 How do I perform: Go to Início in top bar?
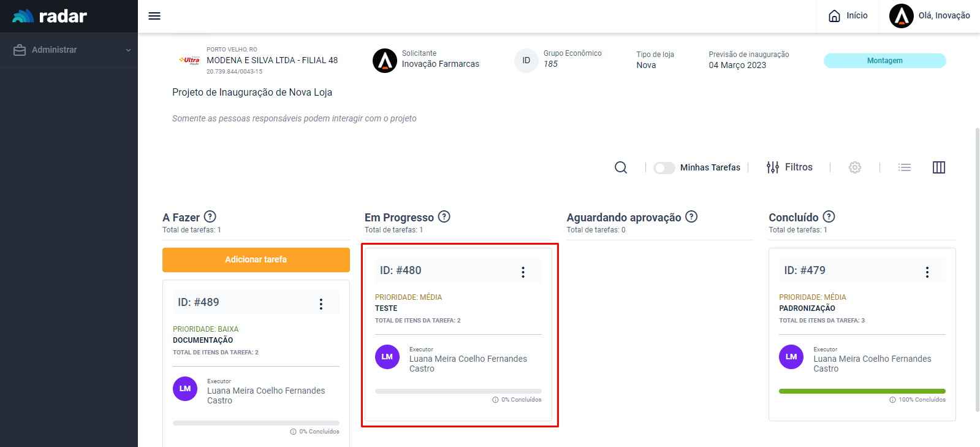848,16
